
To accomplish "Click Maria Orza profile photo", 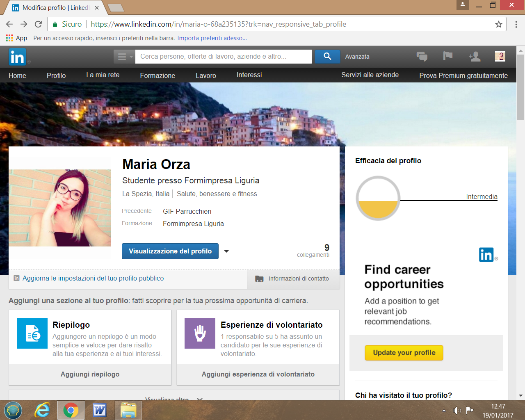I will pyautogui.click(x=60, y=208).
